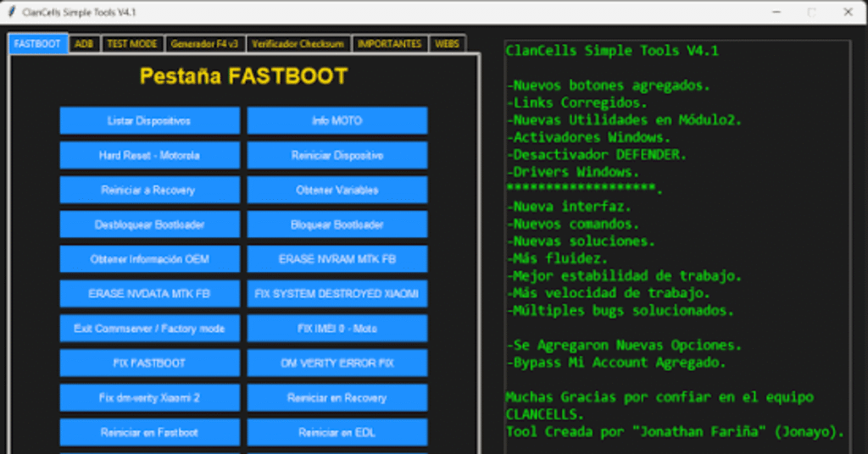Click the 'Tool Creada por Jonathan Fariña' line
The height and width of the screenshot is (454, 868).
click(676, 432)
